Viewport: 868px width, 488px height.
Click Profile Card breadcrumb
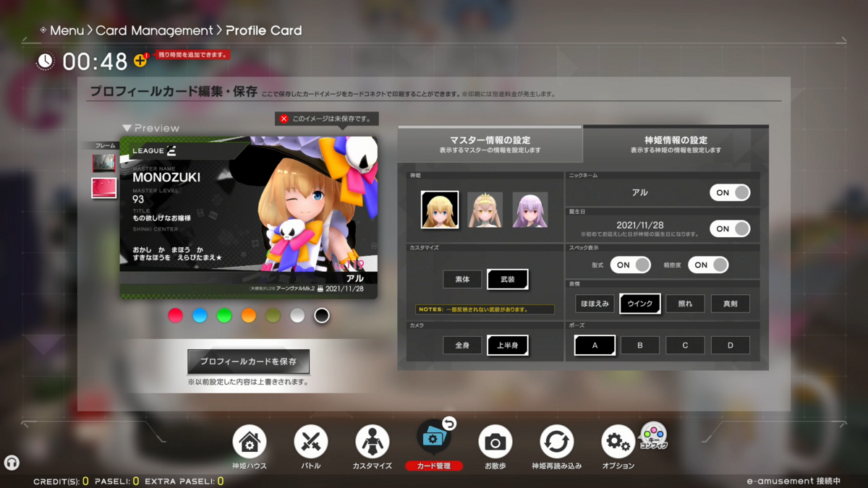click(263, 30)
